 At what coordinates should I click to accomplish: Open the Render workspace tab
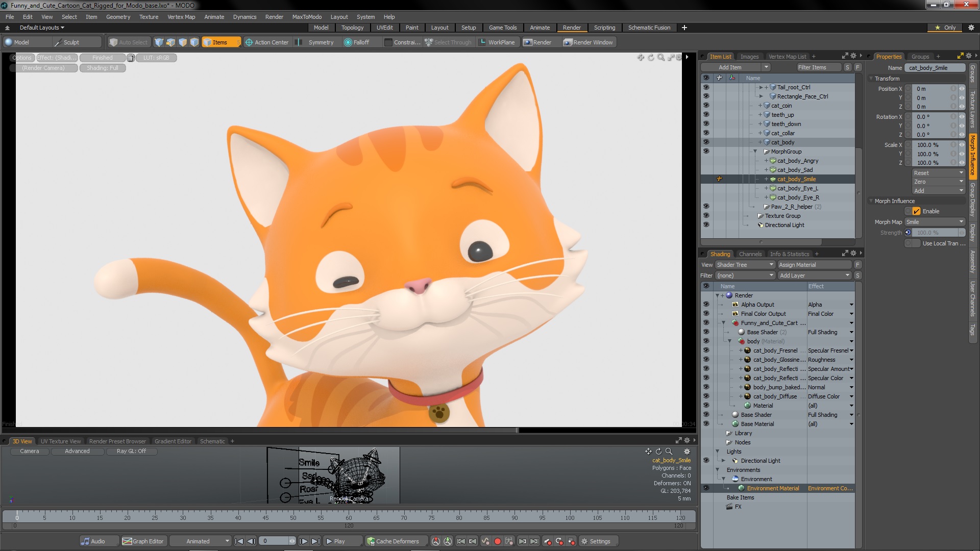pyautogui.click(x=571, y=28)
